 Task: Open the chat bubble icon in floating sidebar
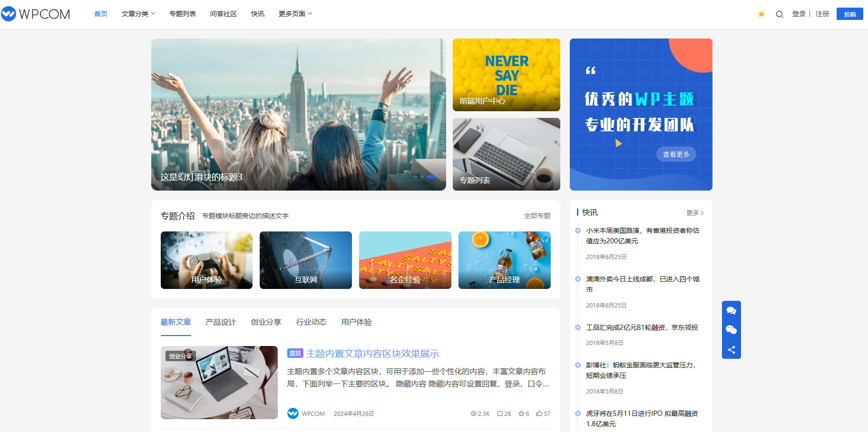point(731,311)
